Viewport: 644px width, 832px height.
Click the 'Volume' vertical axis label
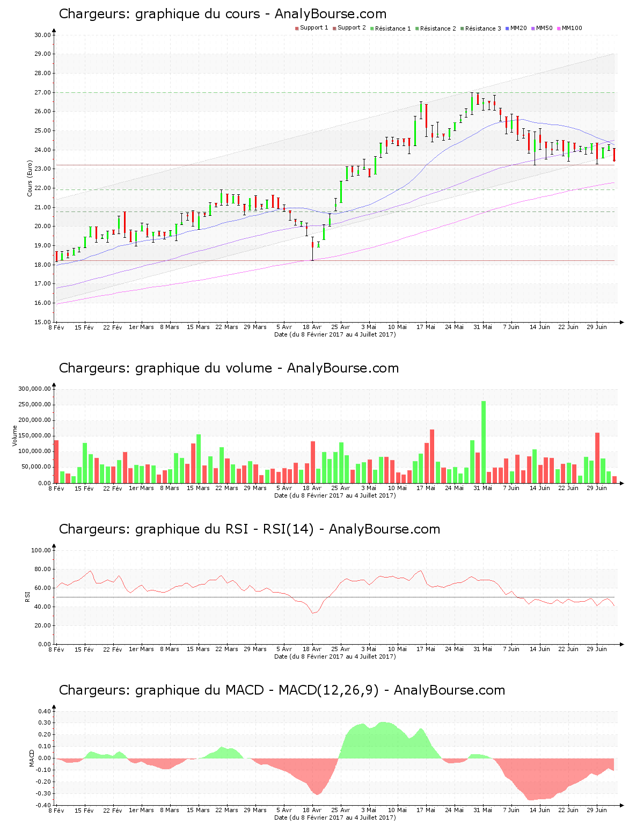[x=15, y=435]
